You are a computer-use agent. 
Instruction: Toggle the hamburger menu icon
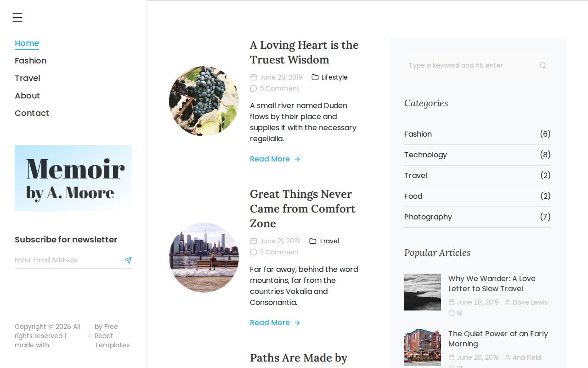point(17,17)
